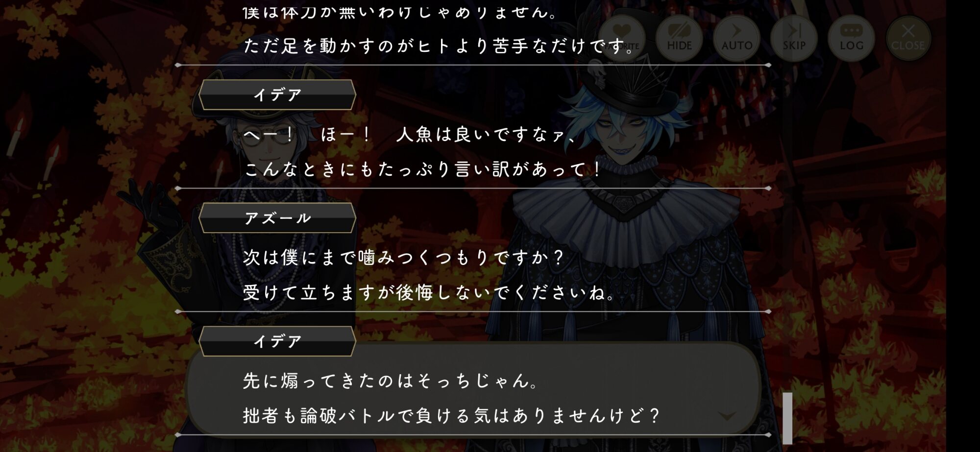Hide the dialogue with HIDE button
Viewport: 980px width, 452px height.
679,37
